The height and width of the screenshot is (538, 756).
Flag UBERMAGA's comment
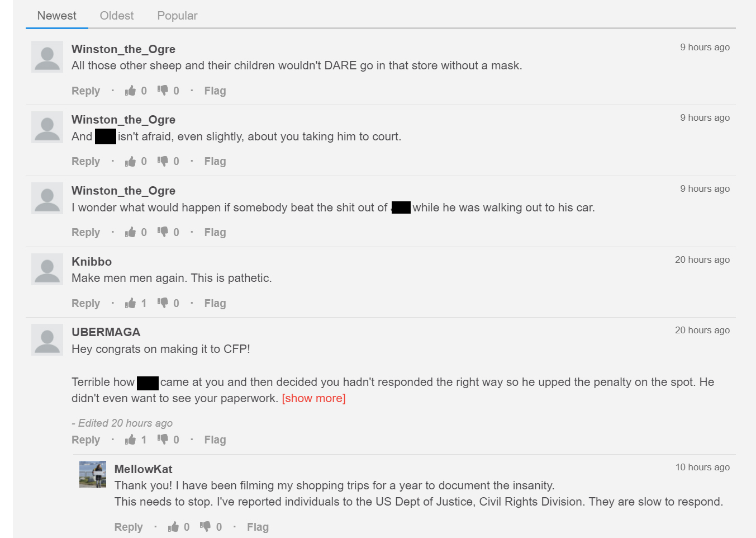tap(215, 440)
